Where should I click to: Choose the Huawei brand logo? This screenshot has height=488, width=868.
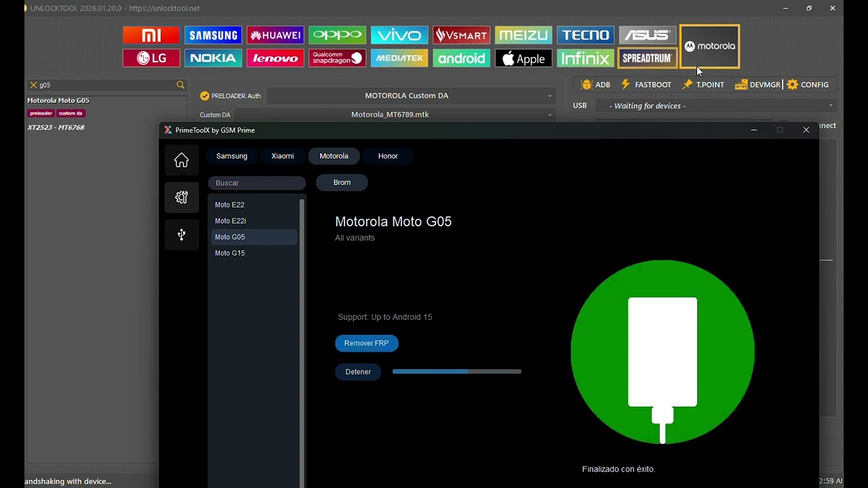(275, 35)
